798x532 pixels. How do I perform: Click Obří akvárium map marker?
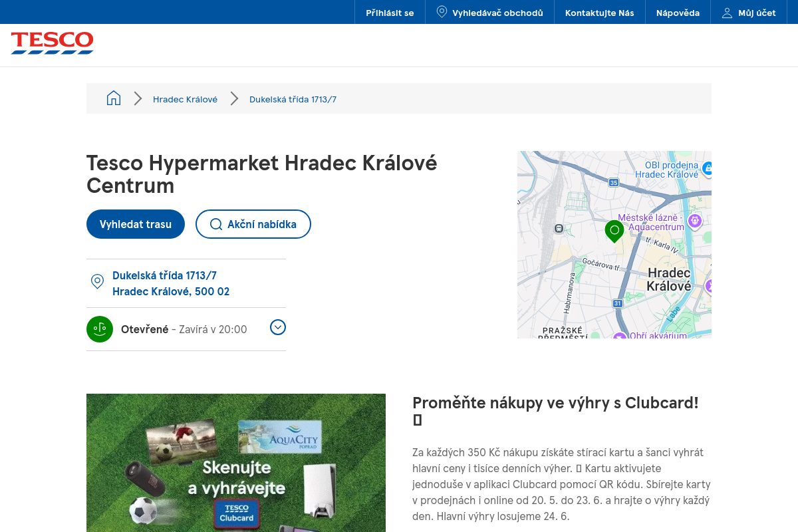pos(620,336)
